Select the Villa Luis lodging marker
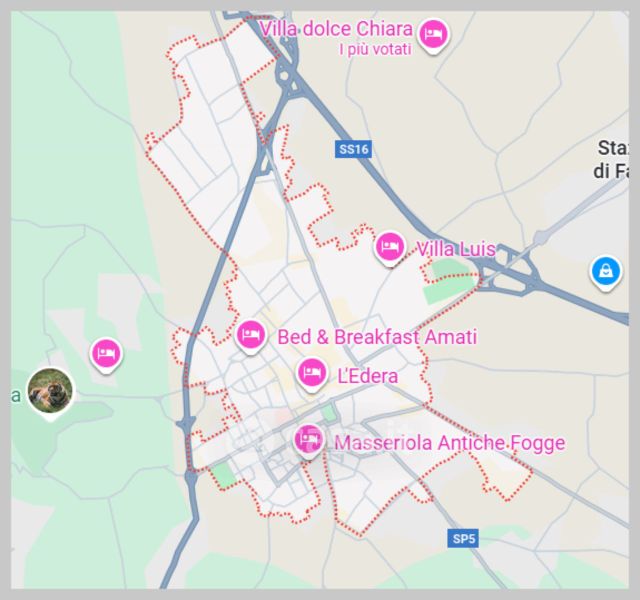640x600 pixels. point(390,248)
